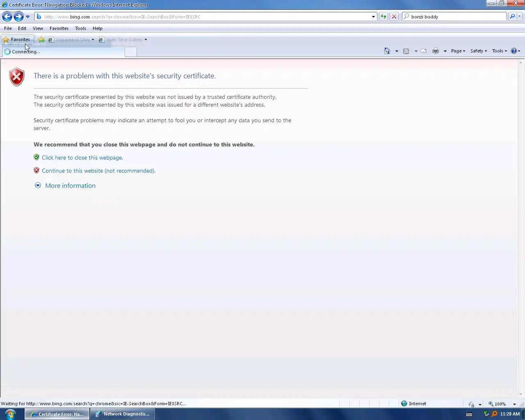Click the empty New Tab button
The image size is (525, 420).
(x=130, y=52)
